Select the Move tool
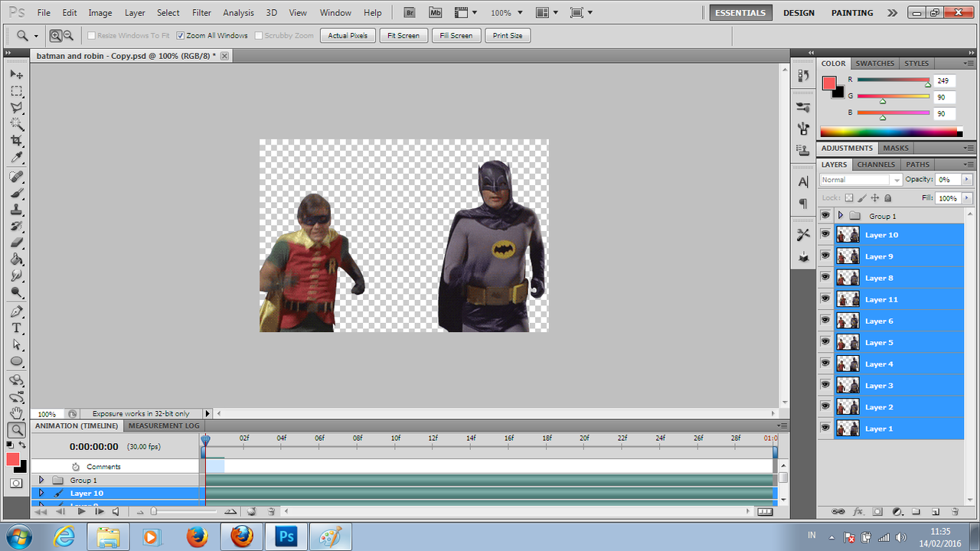 16,74
